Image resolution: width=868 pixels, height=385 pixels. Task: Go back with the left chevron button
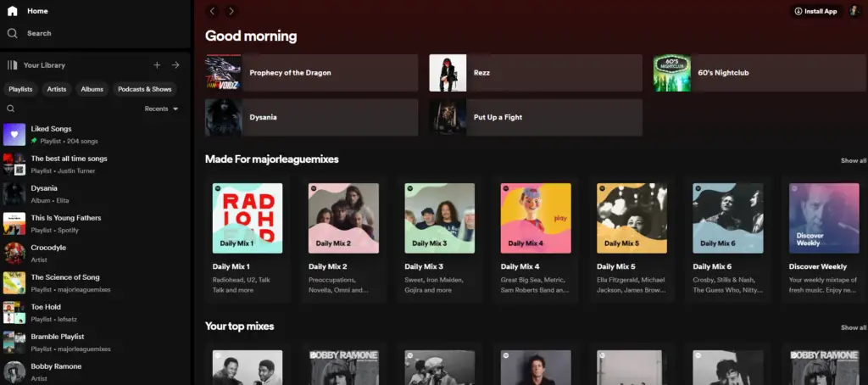click(x=213, y=11)
